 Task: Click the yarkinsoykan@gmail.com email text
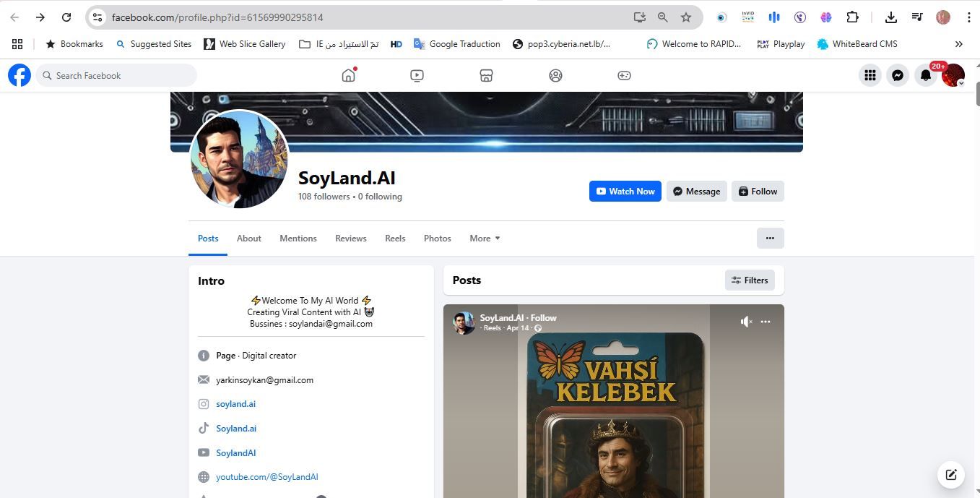[264, 380]
